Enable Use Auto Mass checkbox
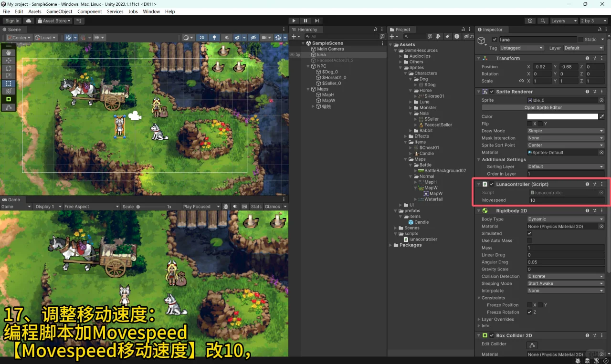Screen dimensions: 611x364 click(529, 241)
